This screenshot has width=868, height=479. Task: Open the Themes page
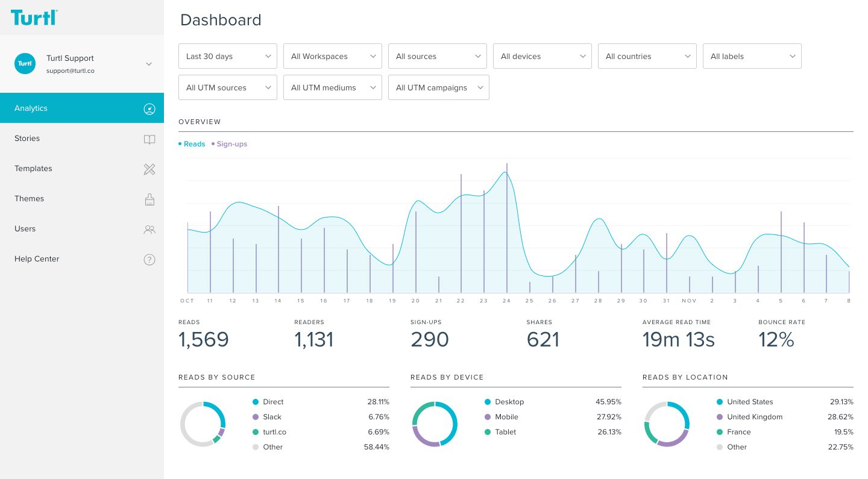(82, 198)
